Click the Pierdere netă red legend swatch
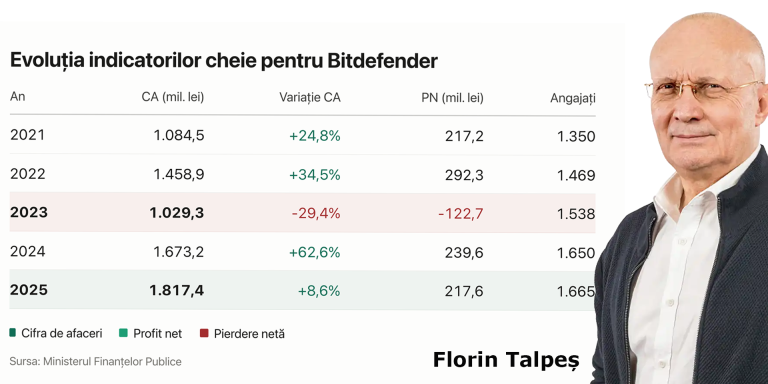The image size is (768, 384). point(204,334)
